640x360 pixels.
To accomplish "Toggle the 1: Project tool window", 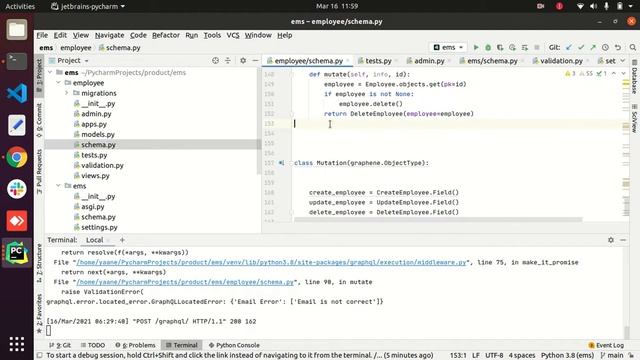I will 39,75.
